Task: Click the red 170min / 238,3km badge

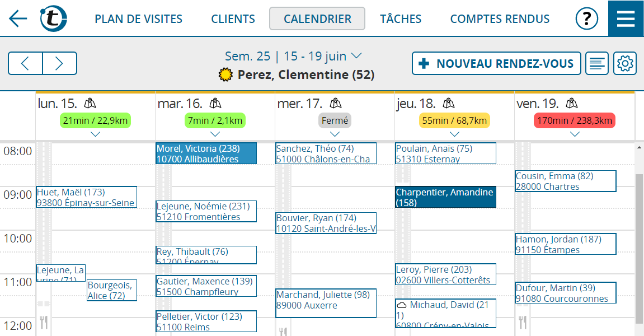Action: coord(574,120)
